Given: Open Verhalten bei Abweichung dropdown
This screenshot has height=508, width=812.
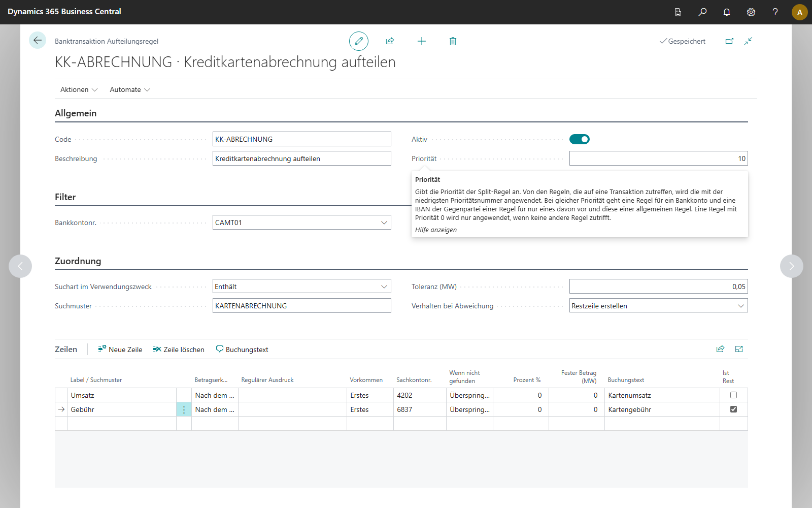Looking at the screenshot, I should point(741,306).
